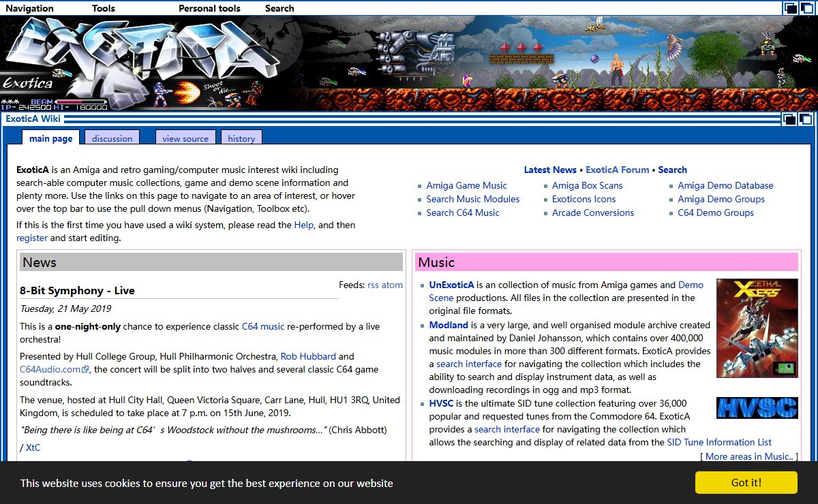Open Search Music Modules link
This screenshot has width=818, height=504.
472,199
